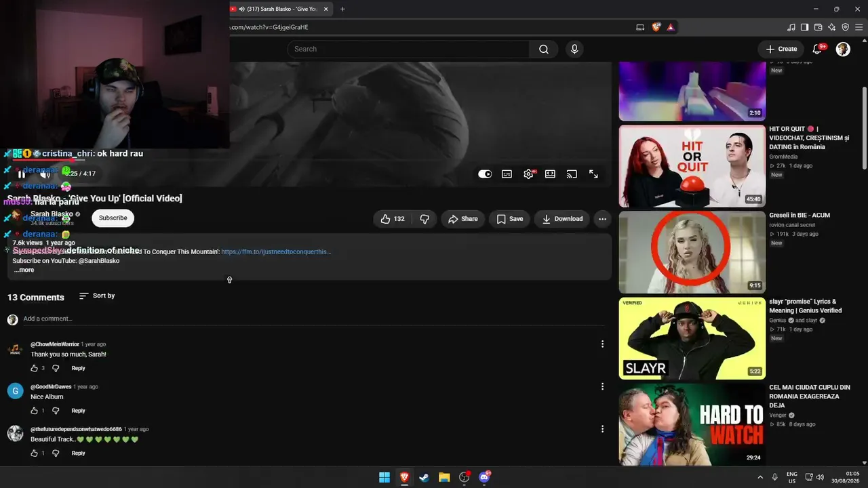Turn on subtitles/closed captions
868x488 pixels.
507,174
